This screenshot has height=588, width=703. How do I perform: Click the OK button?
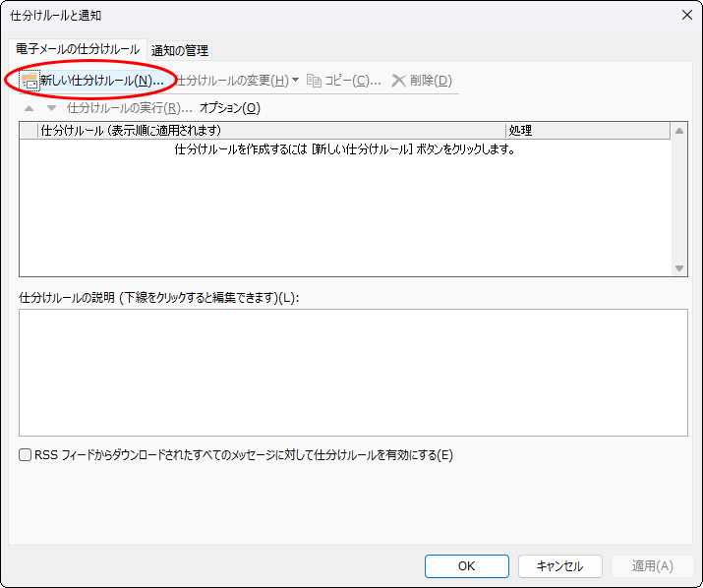pos(467,566)
